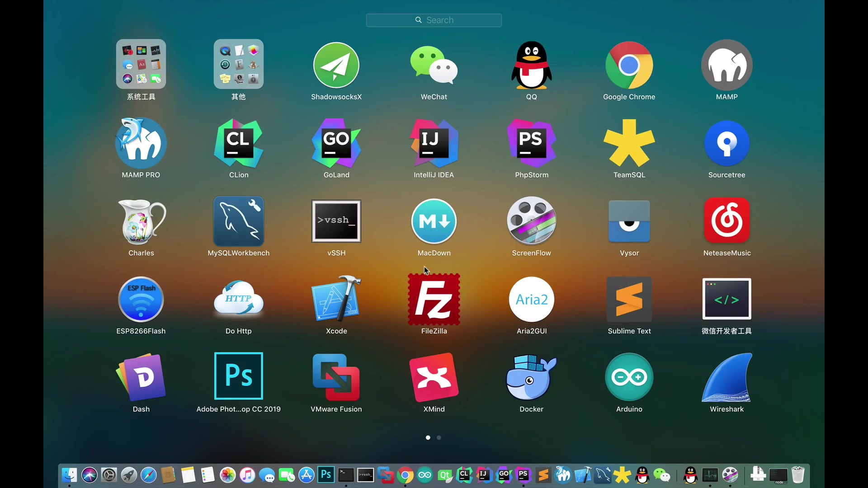Viewport: 868px width, 488px height.
Task: Launch PhpStorm from the Launchpad grid
Action: [532, 143]
